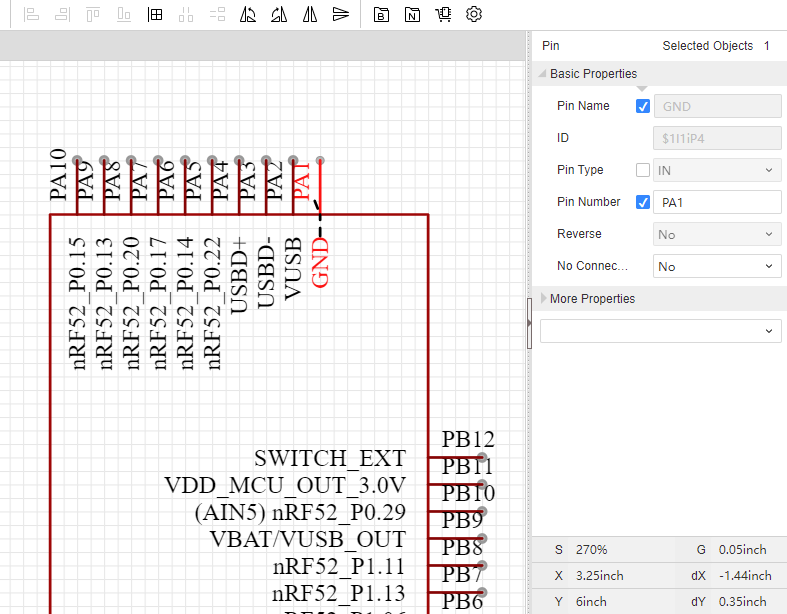The width and height of the screenshot is (787, 614).
Task: Select the red GND pin label
Action: pos(320,263)
